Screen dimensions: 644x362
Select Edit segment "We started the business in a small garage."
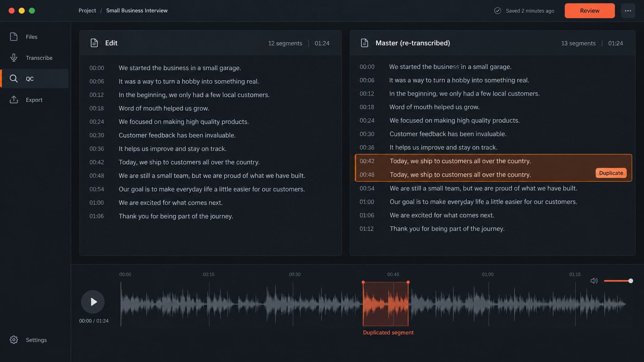click(x=180, y=68)
